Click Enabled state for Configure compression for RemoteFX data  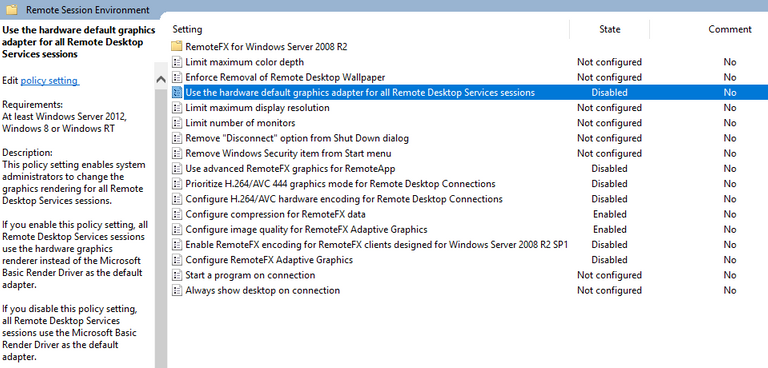coord(610,214)
